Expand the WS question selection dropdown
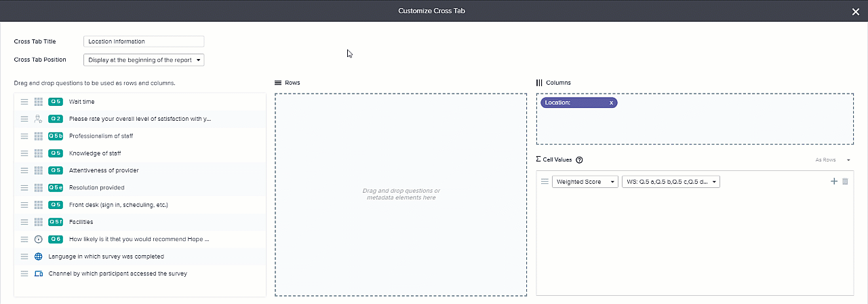This screenshot has width=868, height=304. pyautogui.click(x=670, y=182)
